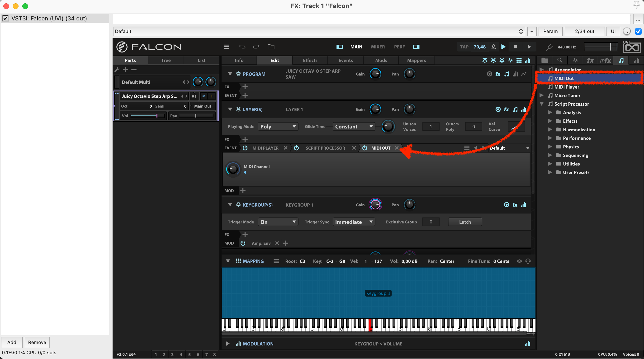Open the mapping hamburger menu
Screen dimensions: 644x359
tap(276, 261)
